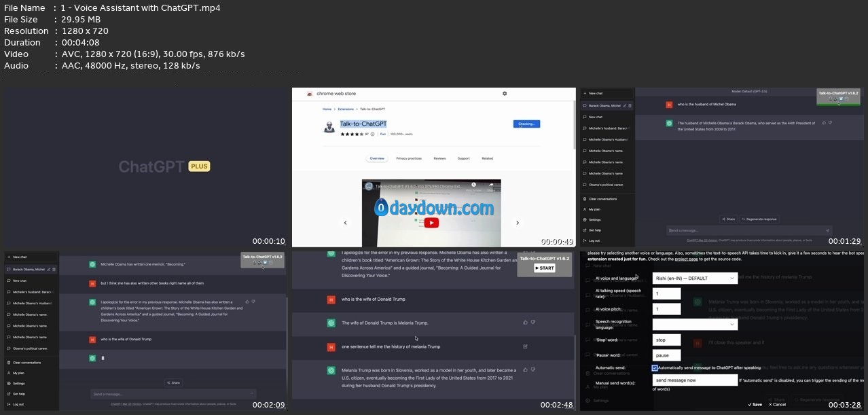The width and height of the screenshot is (868, 415).
Task: Cancel the Talk-to-ChatGPT settings dialog
Action: point(777,404)
